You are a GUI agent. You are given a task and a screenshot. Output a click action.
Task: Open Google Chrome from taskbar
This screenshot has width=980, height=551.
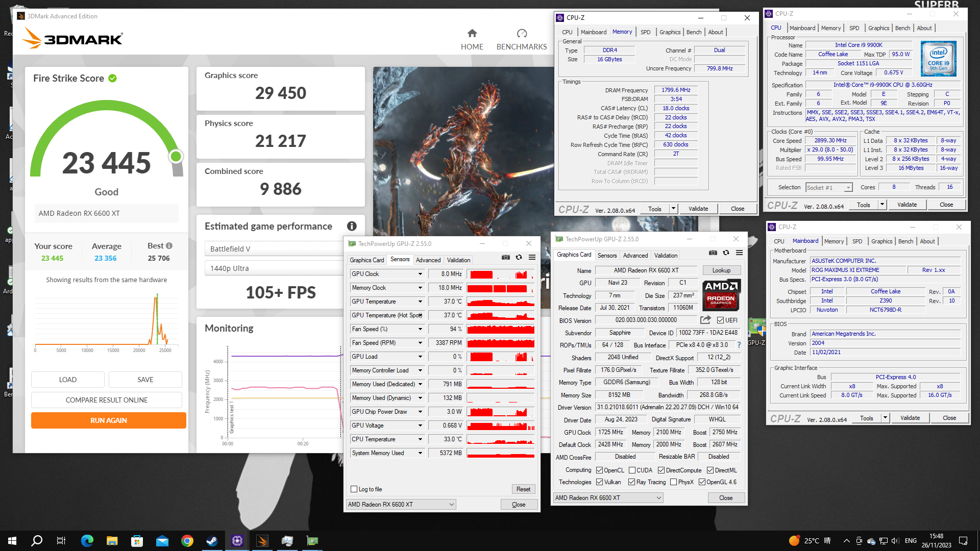coord(187,541)
